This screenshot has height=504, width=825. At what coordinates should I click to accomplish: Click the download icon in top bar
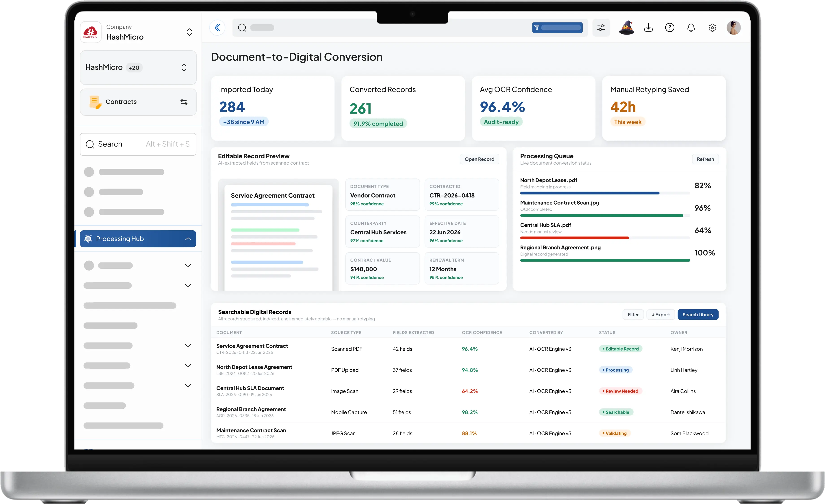[x=648, y=28]
